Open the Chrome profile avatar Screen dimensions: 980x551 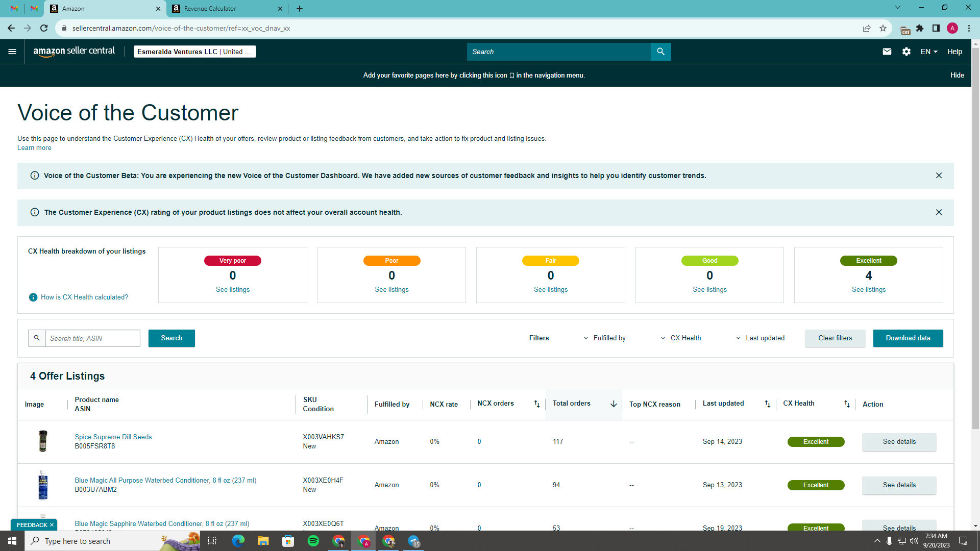(x=952, y=28)
